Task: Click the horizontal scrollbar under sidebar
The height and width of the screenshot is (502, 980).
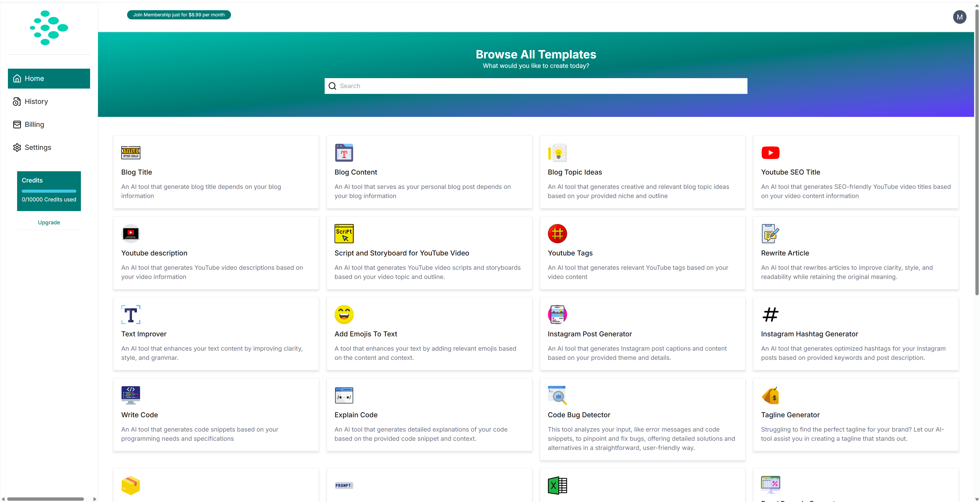Action: [45, 499]
